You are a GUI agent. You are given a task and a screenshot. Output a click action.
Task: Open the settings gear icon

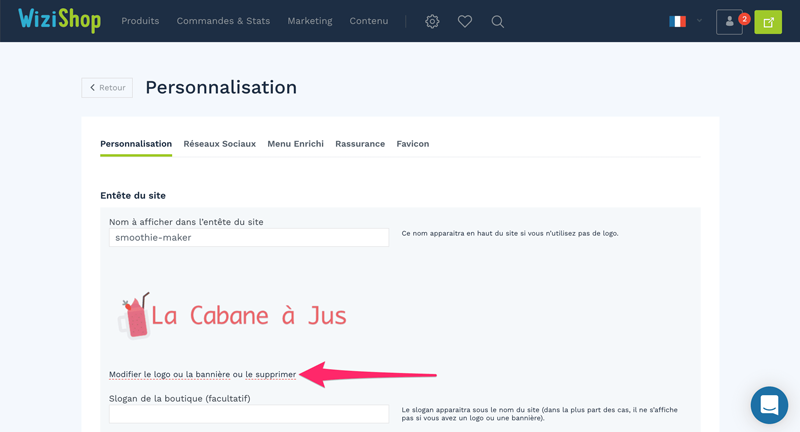click(x=432, y=21)
